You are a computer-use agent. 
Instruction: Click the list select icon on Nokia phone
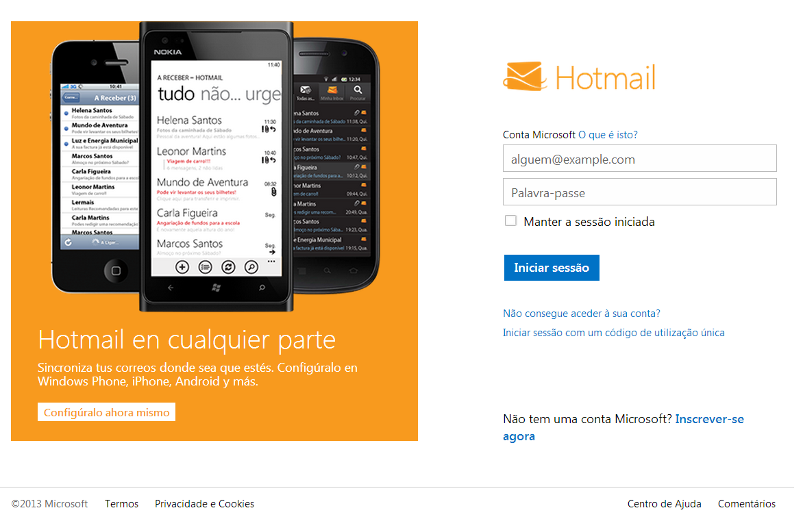pyautogui.click(x=205, y=267)
